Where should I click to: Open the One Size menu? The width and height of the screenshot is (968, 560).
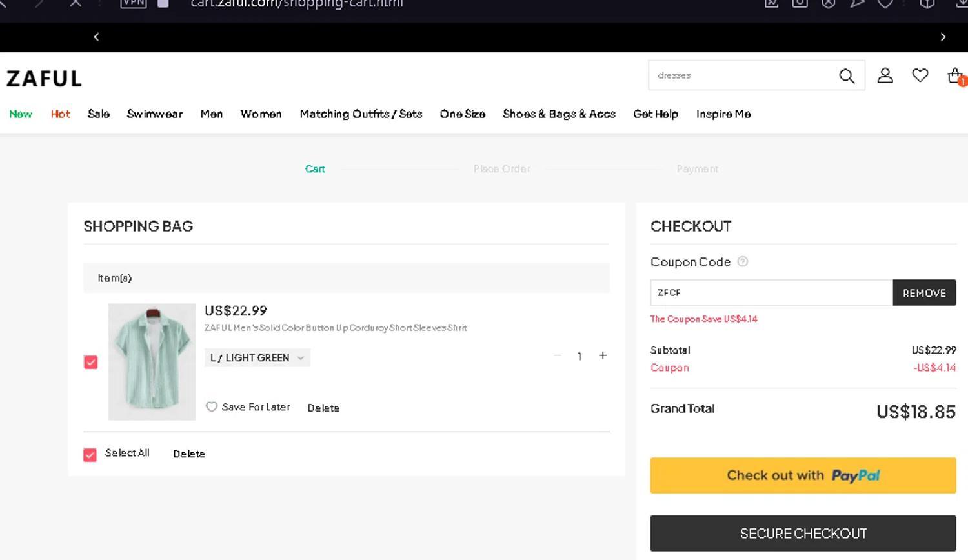(463, 114)
